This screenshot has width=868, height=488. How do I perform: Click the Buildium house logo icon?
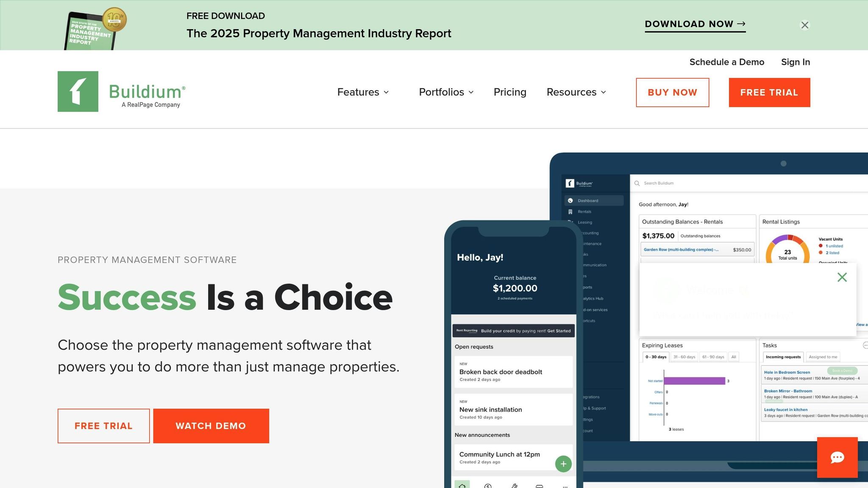(78, 91)
